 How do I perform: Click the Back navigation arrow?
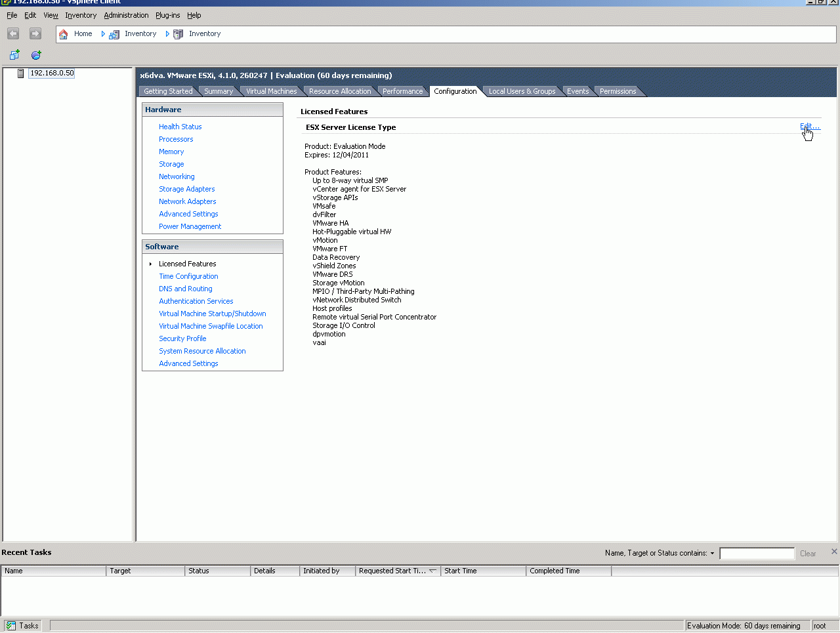pyautogui.click(x=13, y=33)
